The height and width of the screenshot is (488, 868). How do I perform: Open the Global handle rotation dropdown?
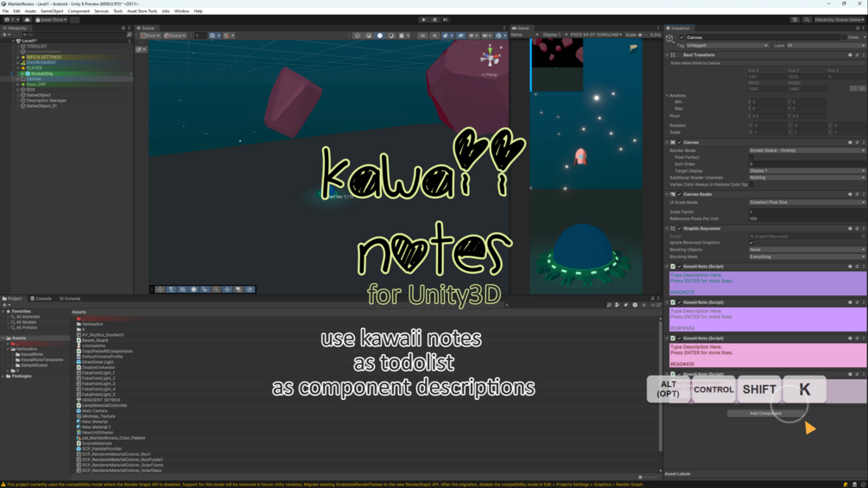point(174,35)
